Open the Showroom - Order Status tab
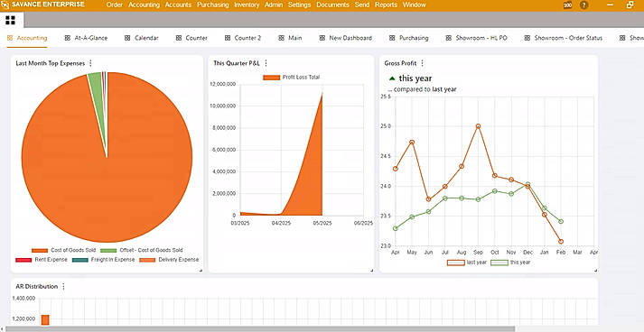The image size is (644, 332). pos(564,38)
